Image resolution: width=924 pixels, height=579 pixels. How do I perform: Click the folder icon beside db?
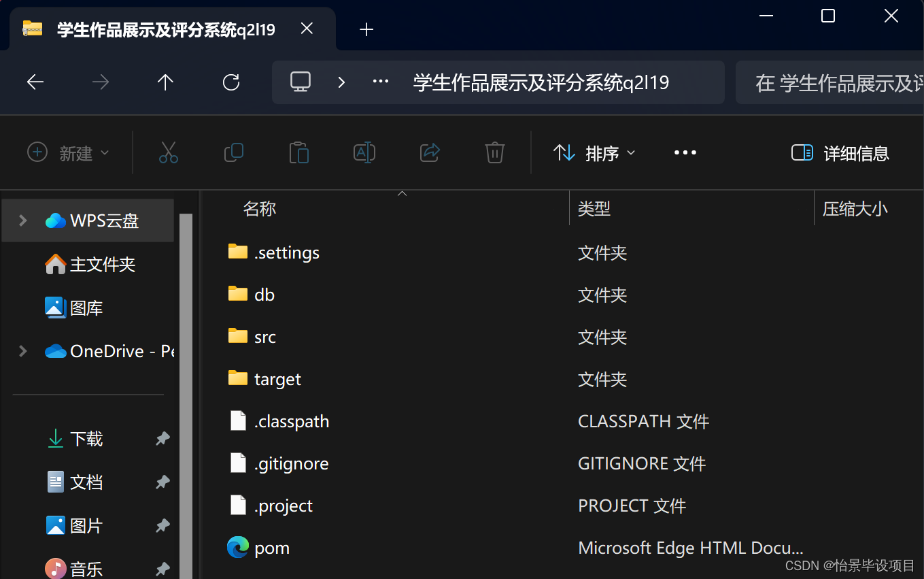[238, 294]
